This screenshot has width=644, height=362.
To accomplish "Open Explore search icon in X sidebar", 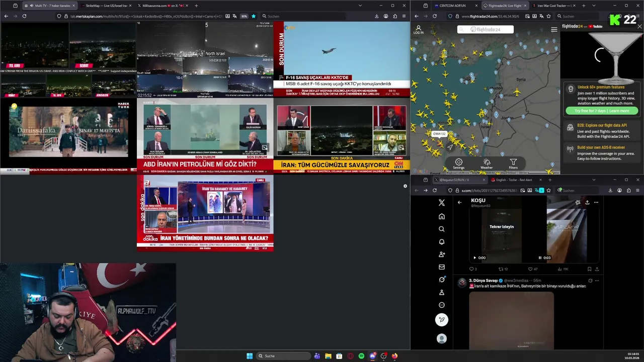I will tap(442, 229).
